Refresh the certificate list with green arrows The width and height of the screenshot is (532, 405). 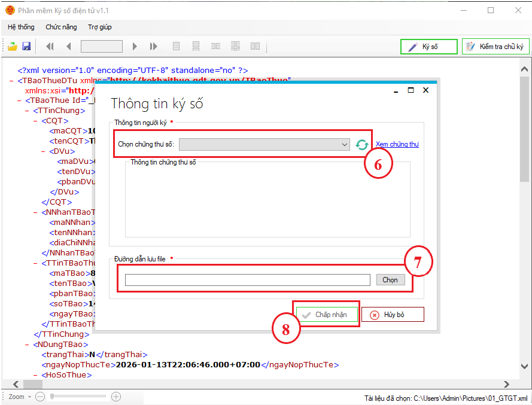coord(362,145)
